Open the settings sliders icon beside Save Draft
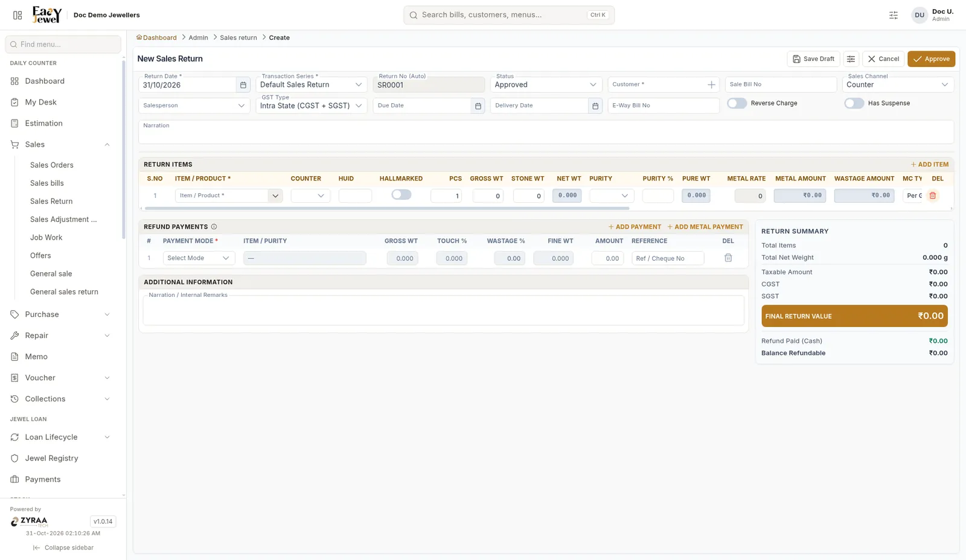Viewport: 966px width, 560px height. [851, 59]
